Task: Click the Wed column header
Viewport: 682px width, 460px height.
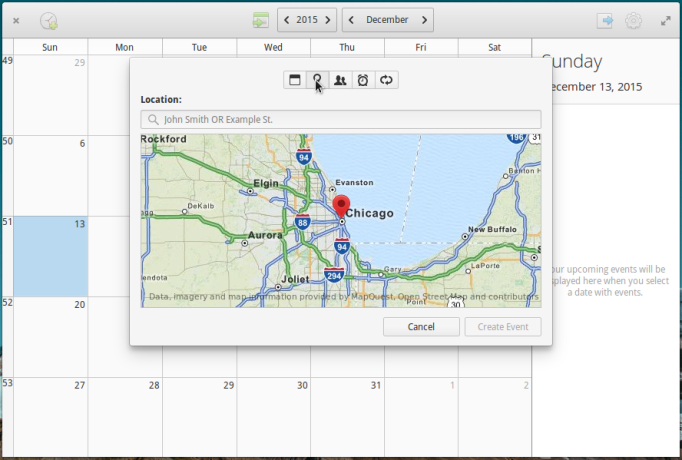Action: [273, 47]
